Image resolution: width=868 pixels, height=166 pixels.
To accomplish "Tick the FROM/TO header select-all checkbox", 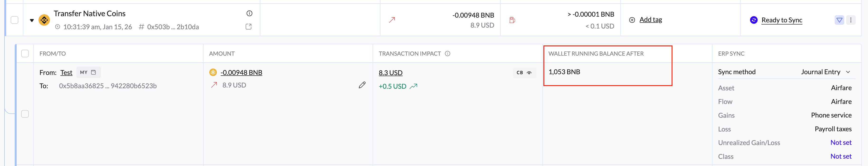I will tap(25, 54).
